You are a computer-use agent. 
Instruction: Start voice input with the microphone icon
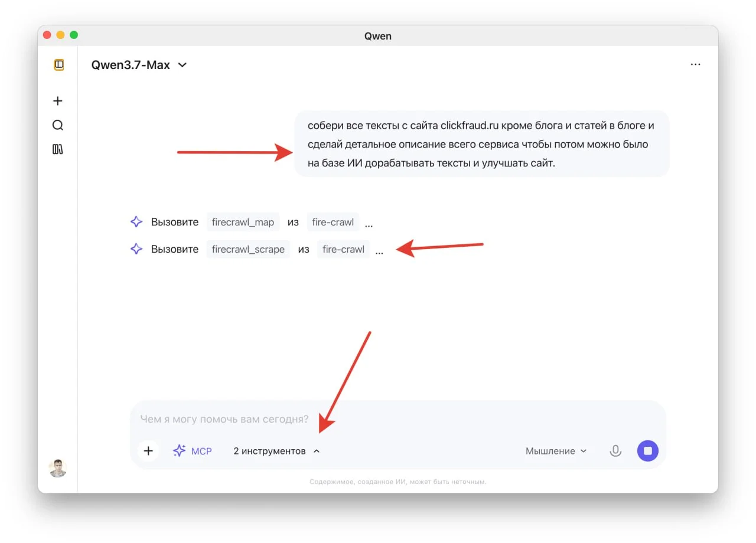coord(615,451)
